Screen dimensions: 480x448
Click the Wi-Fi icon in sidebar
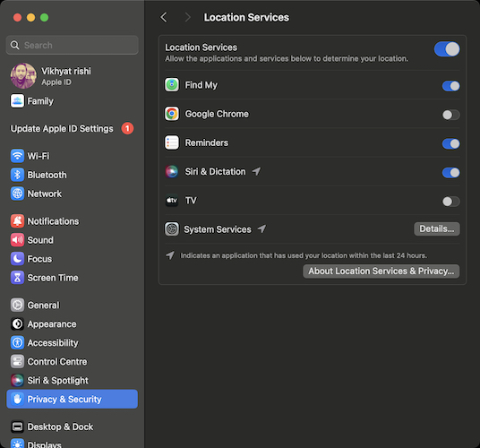click(x=17, y=156)
